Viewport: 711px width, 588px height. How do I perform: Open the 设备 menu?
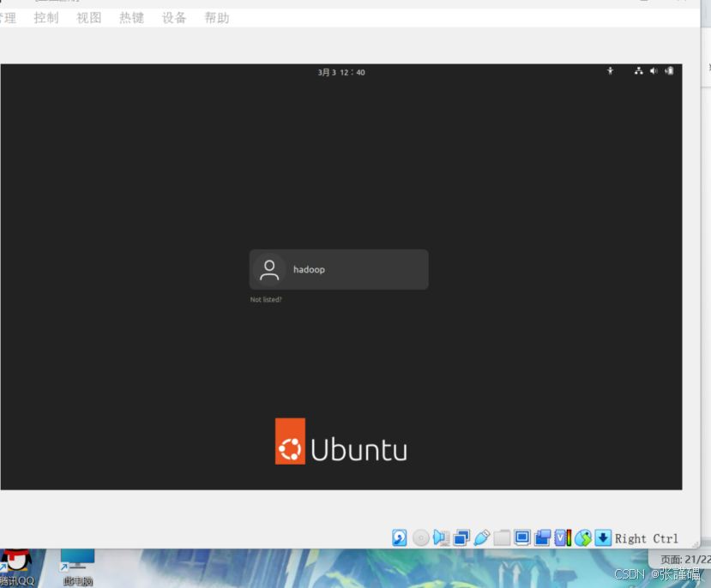pyautogui.click(x=174, y=18)
